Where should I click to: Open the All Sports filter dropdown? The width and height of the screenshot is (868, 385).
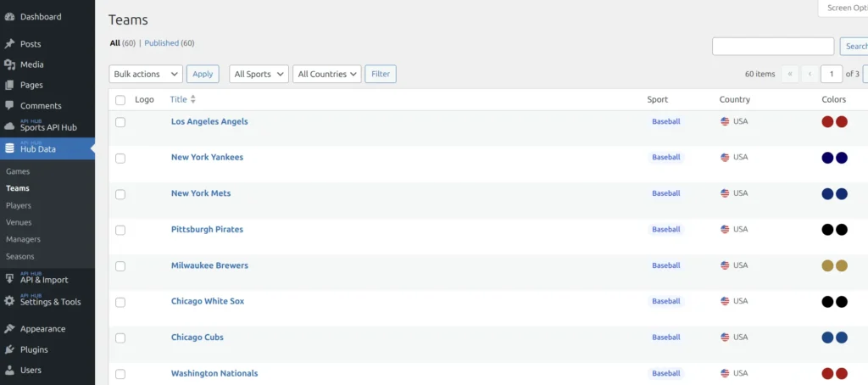(x=259, y=74)
